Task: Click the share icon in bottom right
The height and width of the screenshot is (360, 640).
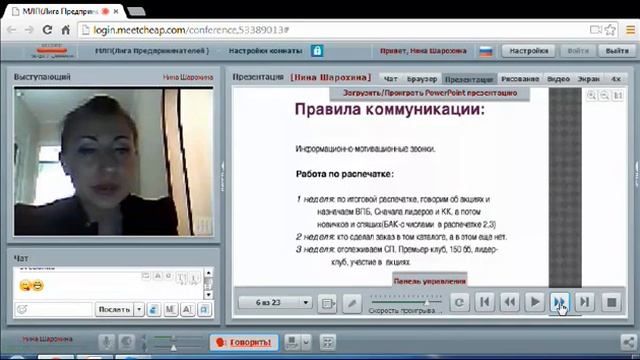Action: pos(628,342)
